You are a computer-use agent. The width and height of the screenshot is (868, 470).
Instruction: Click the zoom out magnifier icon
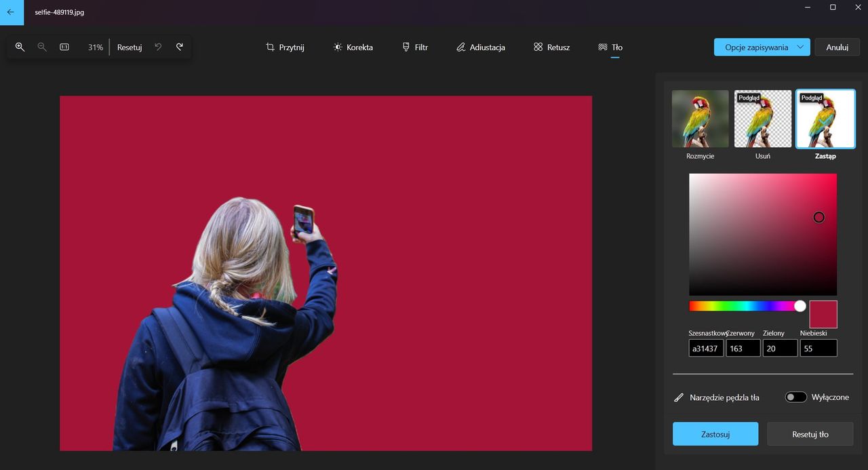(42, 47)
